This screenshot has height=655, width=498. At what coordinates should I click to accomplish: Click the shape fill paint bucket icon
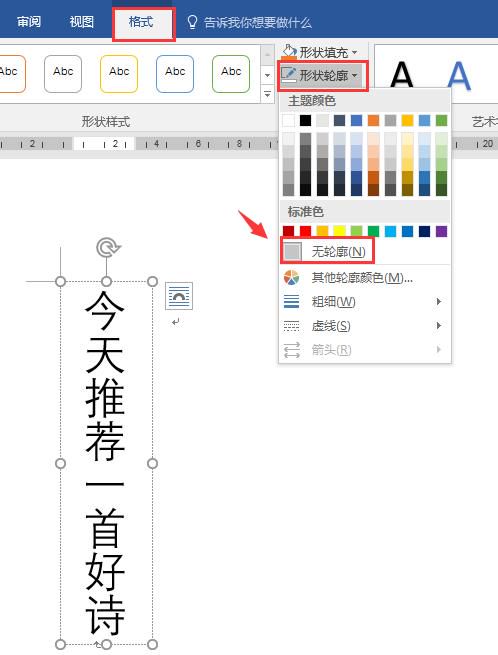click(289, 53)
